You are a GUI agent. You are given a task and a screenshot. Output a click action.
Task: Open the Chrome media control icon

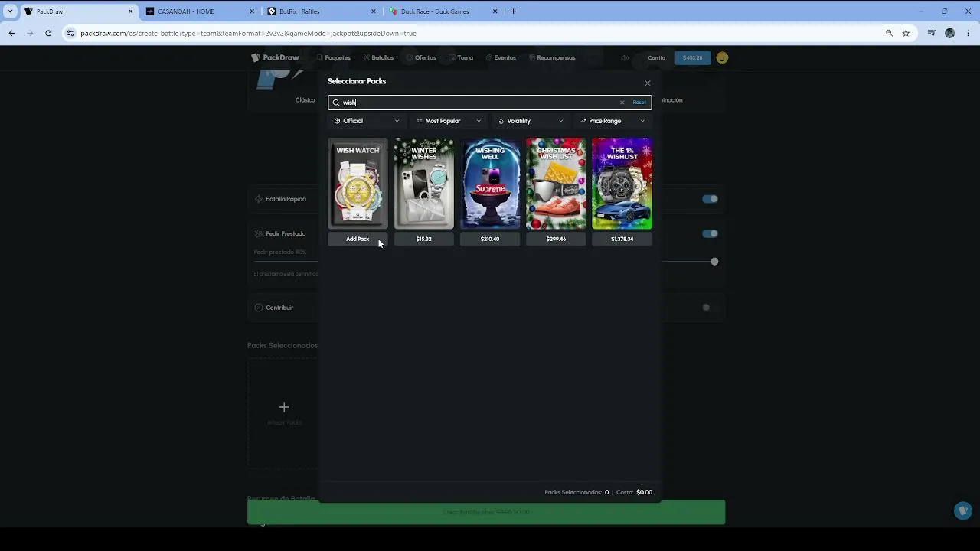931,34
